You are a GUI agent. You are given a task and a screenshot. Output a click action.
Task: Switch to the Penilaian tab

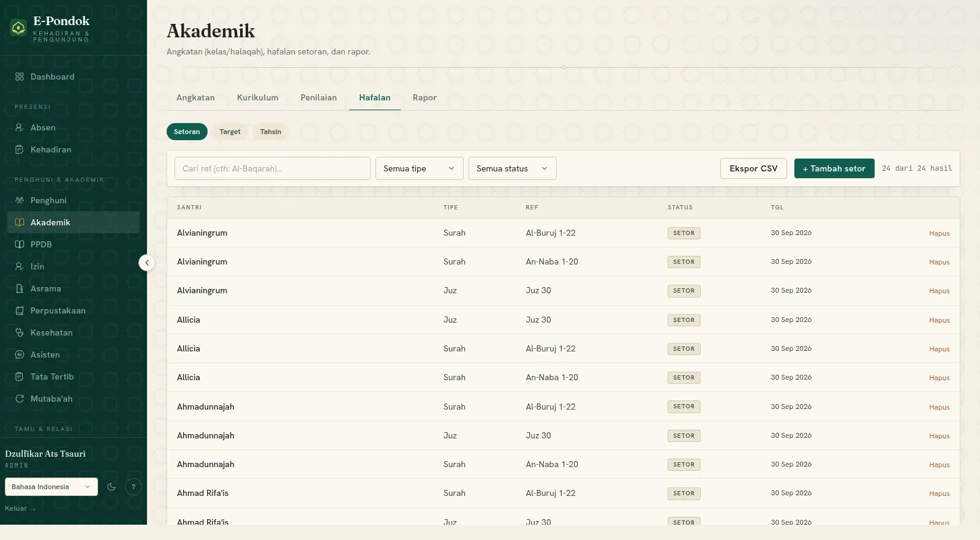(x=318, y=97)
